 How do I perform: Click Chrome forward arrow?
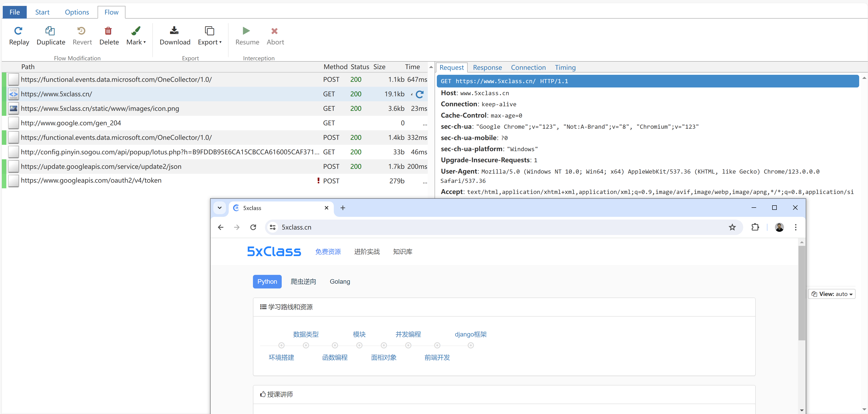pos(237,227)
